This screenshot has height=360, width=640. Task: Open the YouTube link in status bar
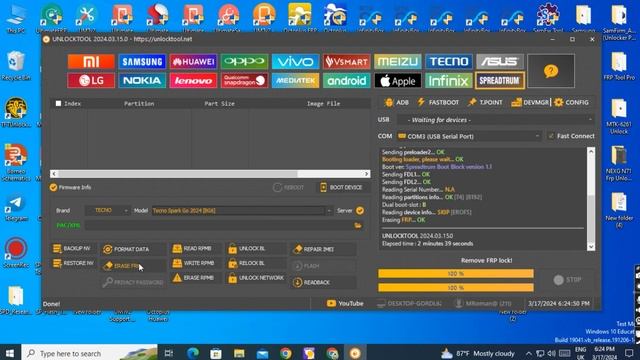(x=345, y=304)
